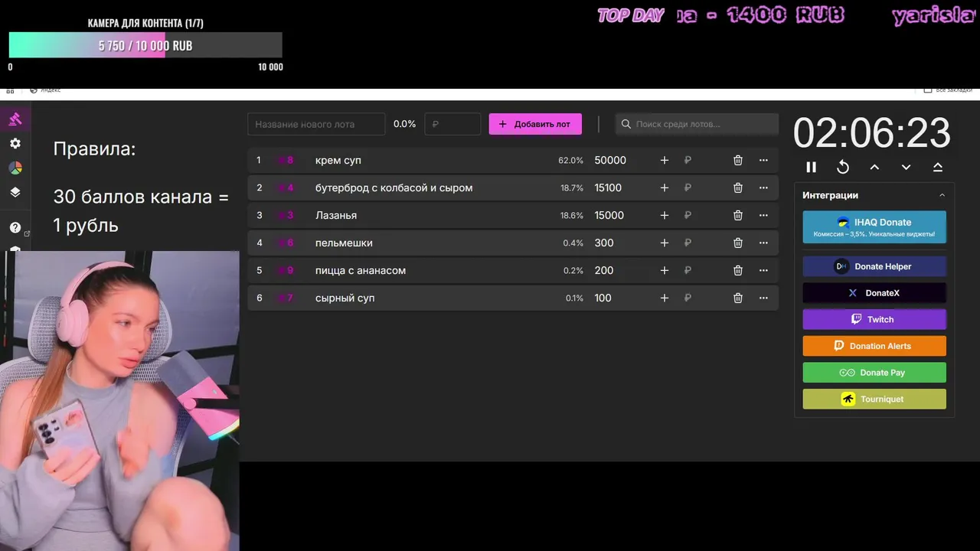Focus the Название нового лота field

point(316,124)
